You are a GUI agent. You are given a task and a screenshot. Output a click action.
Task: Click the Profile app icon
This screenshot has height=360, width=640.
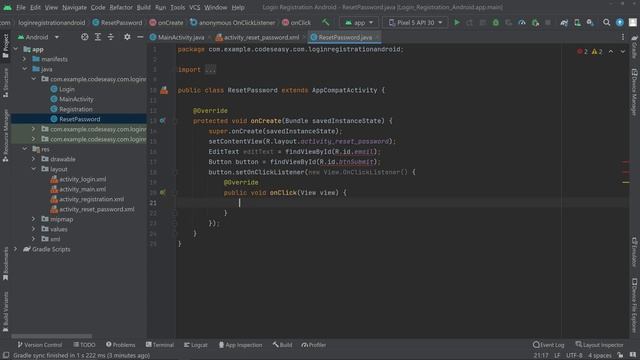[x=522, y=22]
